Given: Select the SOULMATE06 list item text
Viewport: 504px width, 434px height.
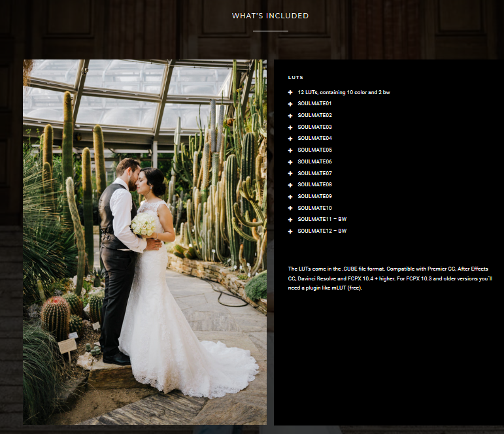Looking at the screenshot, I should (x=314, y=161).
